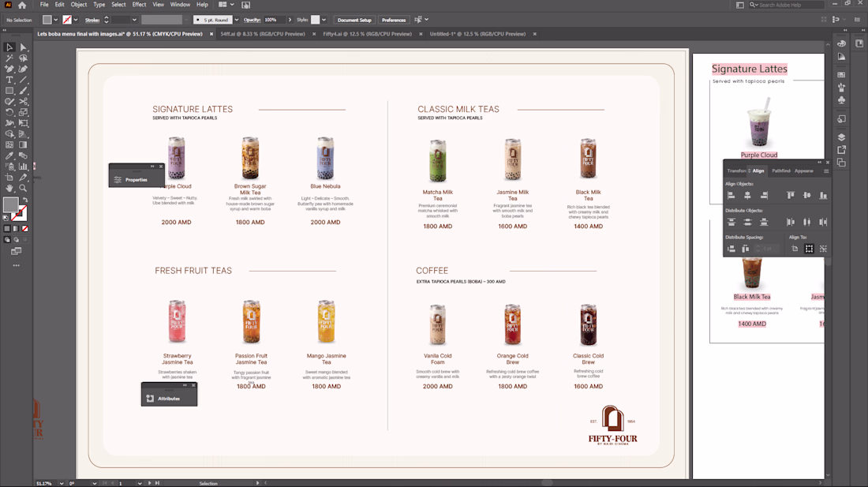
Task: Click the Document Setup button
Action: click(x=354, y=20)
